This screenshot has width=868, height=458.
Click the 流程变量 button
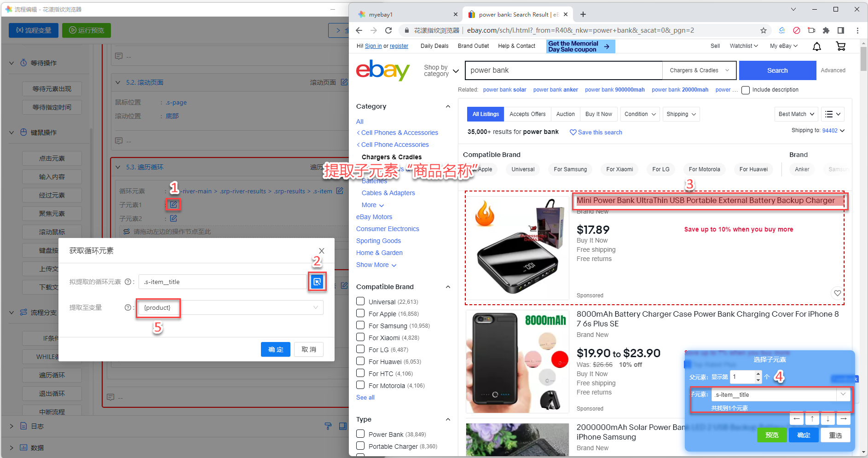pyautogui.click(x=34, y=30)
